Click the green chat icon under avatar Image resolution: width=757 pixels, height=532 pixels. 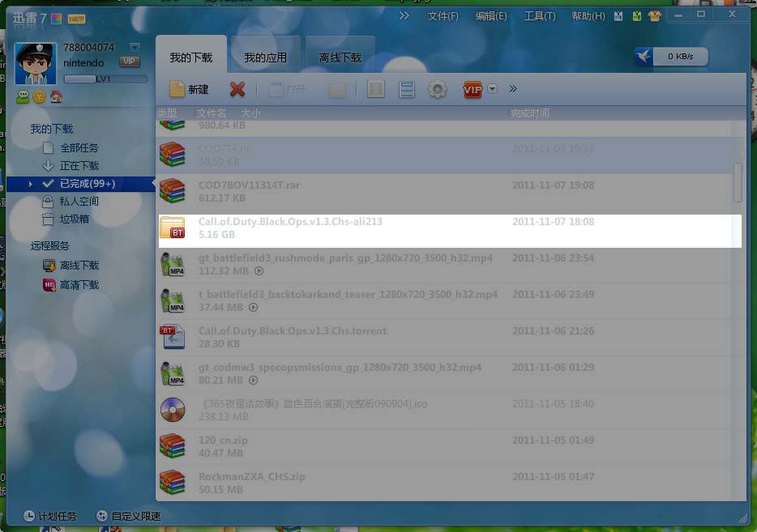coord(23,97)
